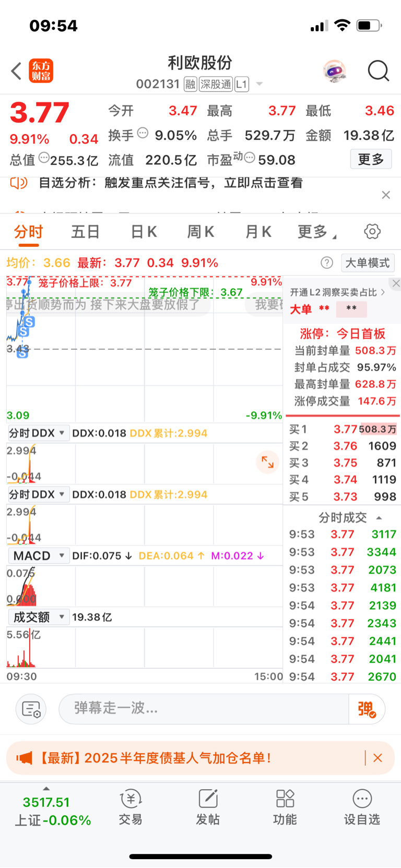Screen dimensions: 401x868
Task: Open the danmaku list settings icon
Action: point(31,709)
